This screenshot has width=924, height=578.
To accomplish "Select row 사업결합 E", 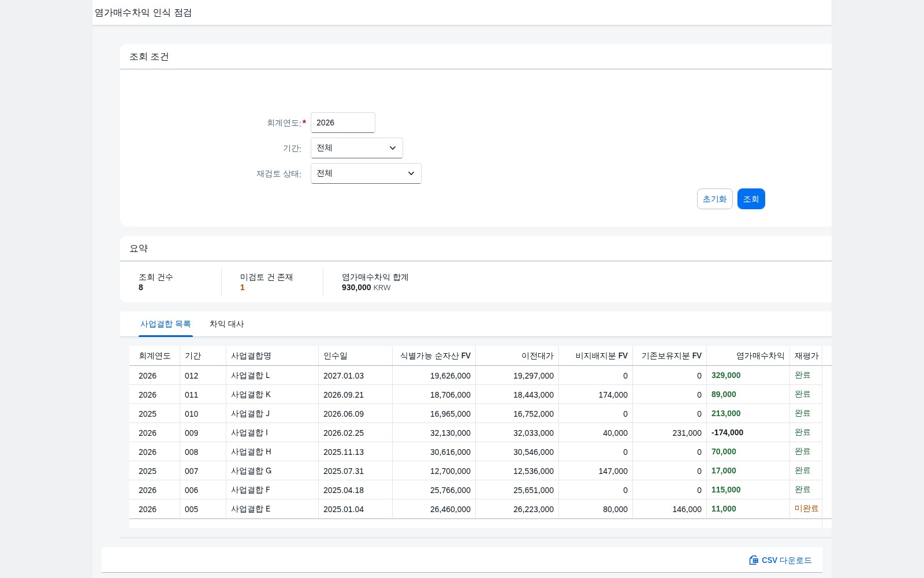I will click(x=476, y=509).
